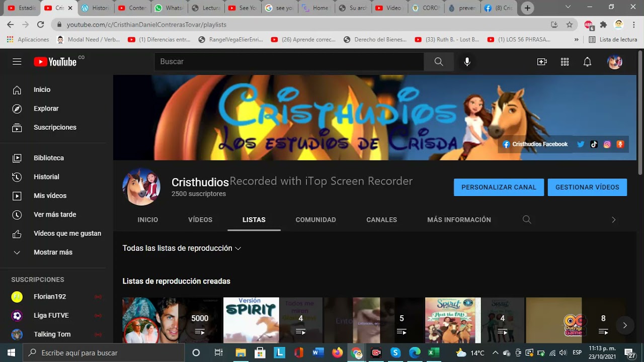This screenshot has width=644, height=362.
Task: Expand Todas las listas de reproducción dropdown
Action: tap(182, 248)
